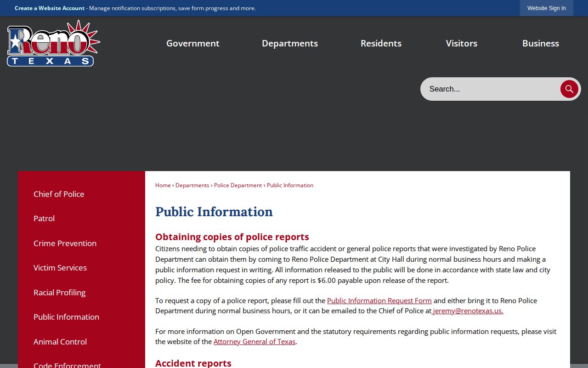Open the Departments menu

coord(290,43)
